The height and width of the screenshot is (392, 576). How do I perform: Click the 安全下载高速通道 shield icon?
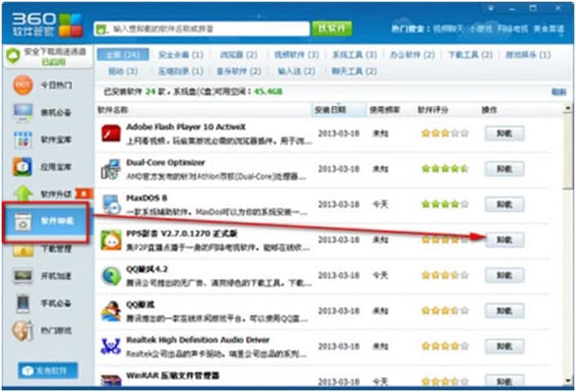click(x=13, y=56)
